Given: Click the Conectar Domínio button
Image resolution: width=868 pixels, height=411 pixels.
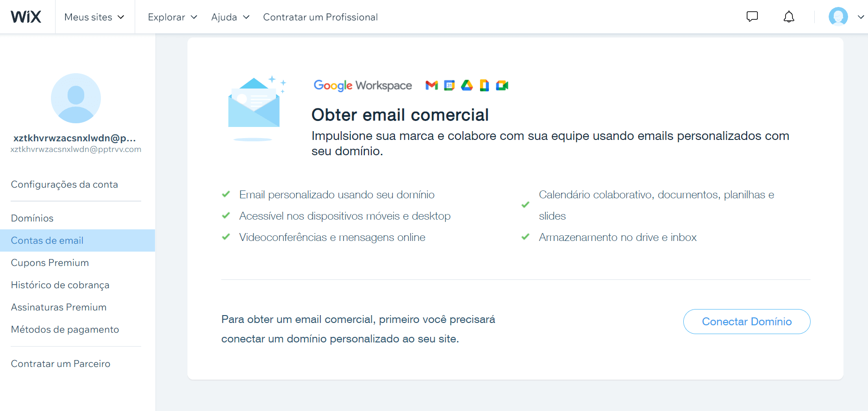Looking at the screenshot, I should pyautogui.click(x=747, y=322).
